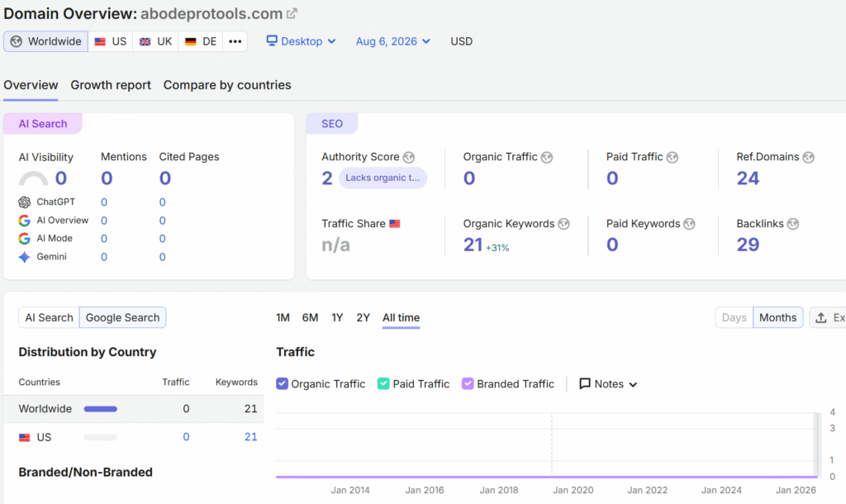Uncheck the Paid Traffic checkbox
This screenshot has height=504, width=846.
point(383,383)
